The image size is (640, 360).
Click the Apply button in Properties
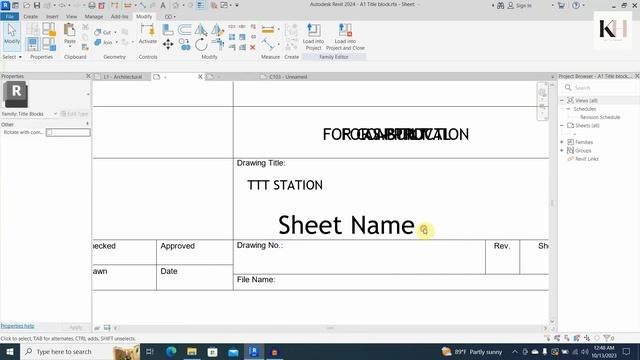point(76,327)
